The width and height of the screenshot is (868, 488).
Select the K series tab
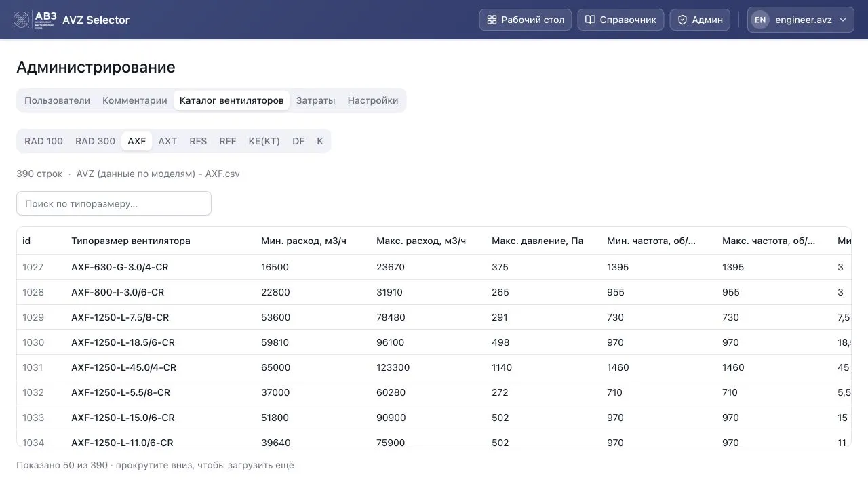tap(319, 141)
